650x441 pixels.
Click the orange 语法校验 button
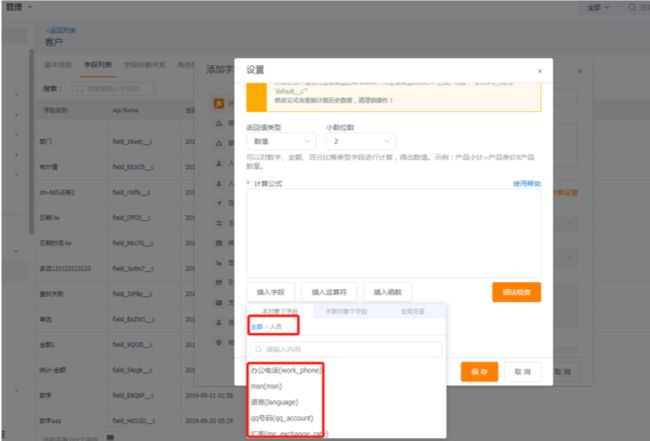pyautogui.click(x=517, y=291)
